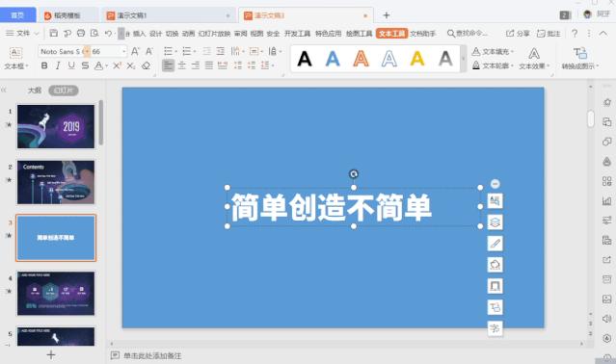Screen dimensions: 616x364
Task: Click the rotate handle above the text box
Action: click(354, 173)
